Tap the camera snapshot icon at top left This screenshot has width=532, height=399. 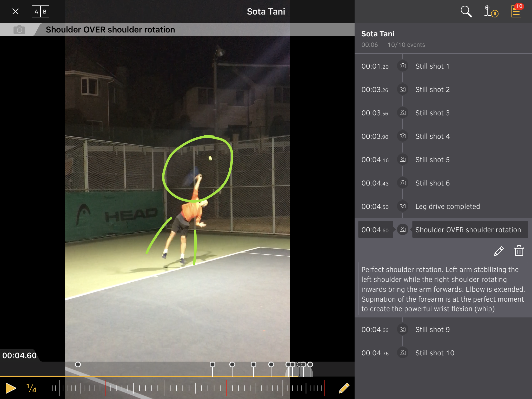19,30
